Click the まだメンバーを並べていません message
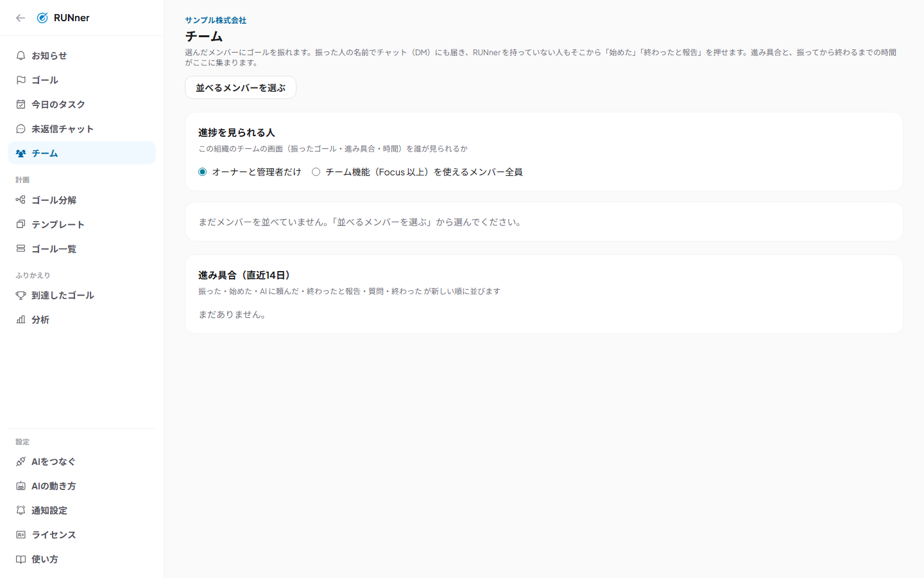The image size is (924, 578). (x=362, y=222)
